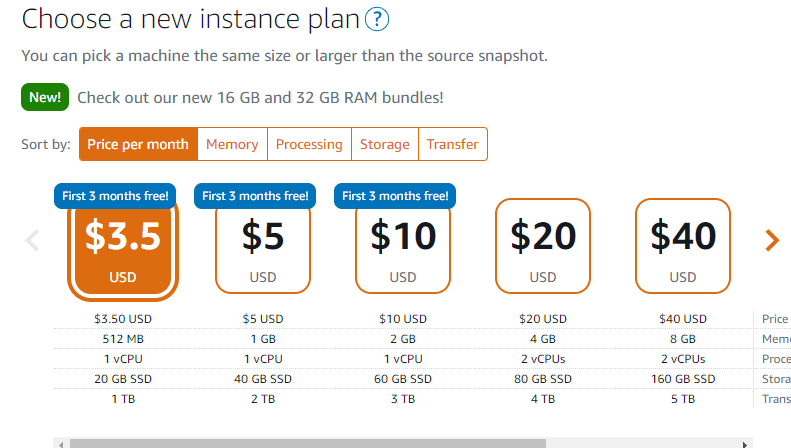Select the $5 USD instance plan
The height and width of the screenshot is (448, 791).
pos(263,248)
